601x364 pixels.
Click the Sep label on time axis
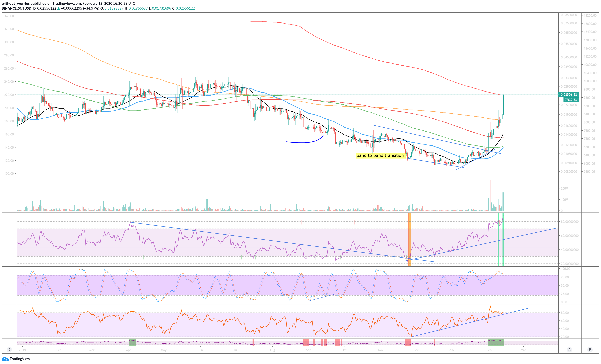coord(309,350)
